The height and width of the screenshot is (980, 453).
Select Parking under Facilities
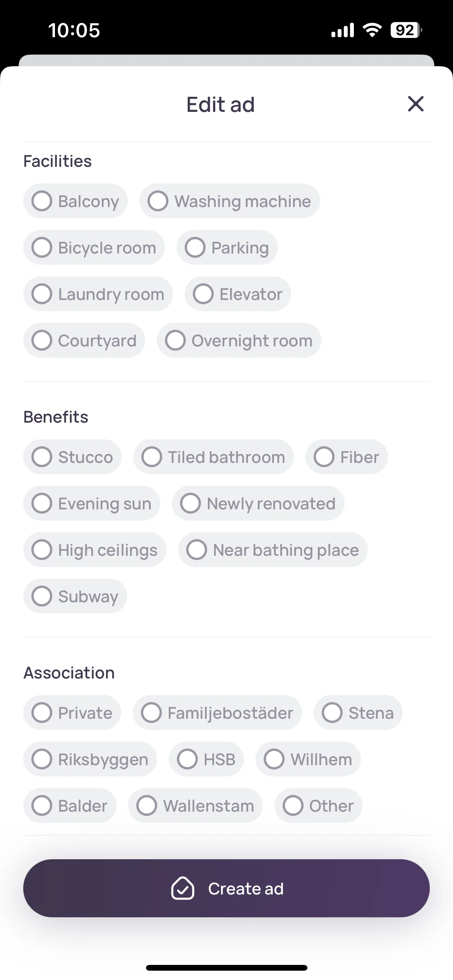click(227, 247)
